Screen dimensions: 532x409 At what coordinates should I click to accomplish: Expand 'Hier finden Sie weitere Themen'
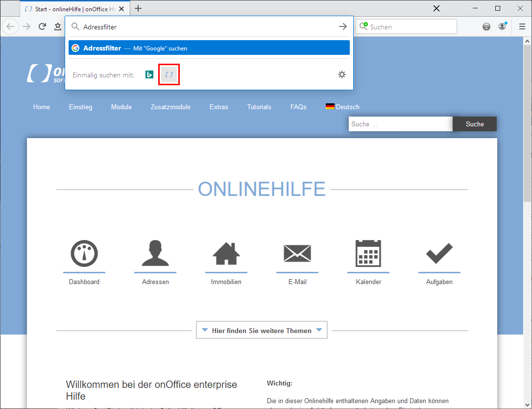coord(262,330)
